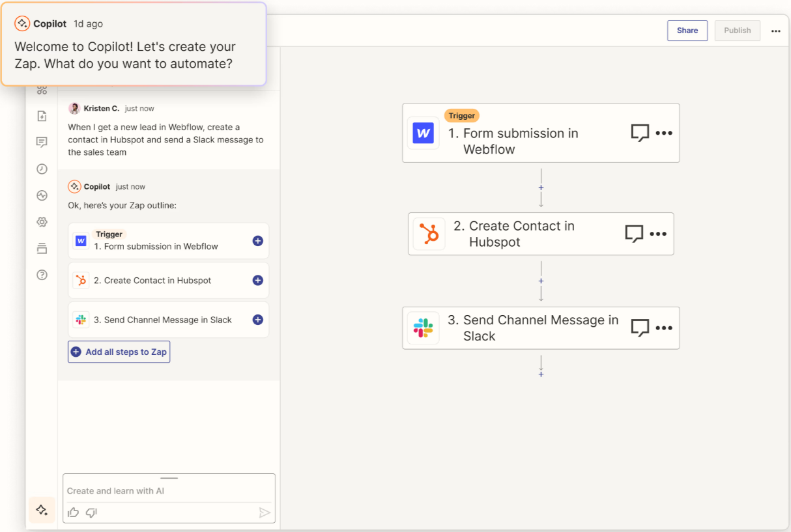Click the "Kristen C." name in the chat
This screenshot has width=791, height=532.
(102, 109)
